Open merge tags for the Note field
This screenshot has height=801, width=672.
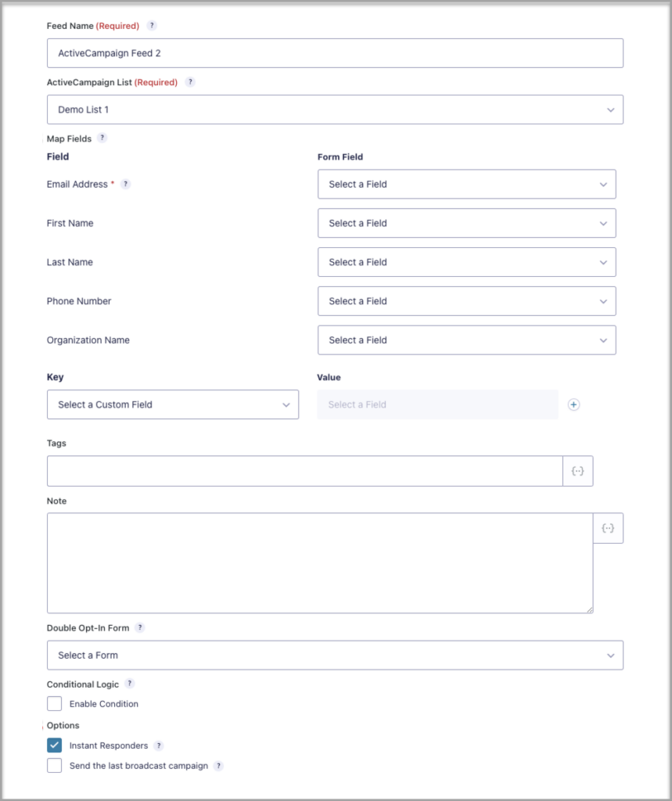pyautogui.click(x=608, y=528)
